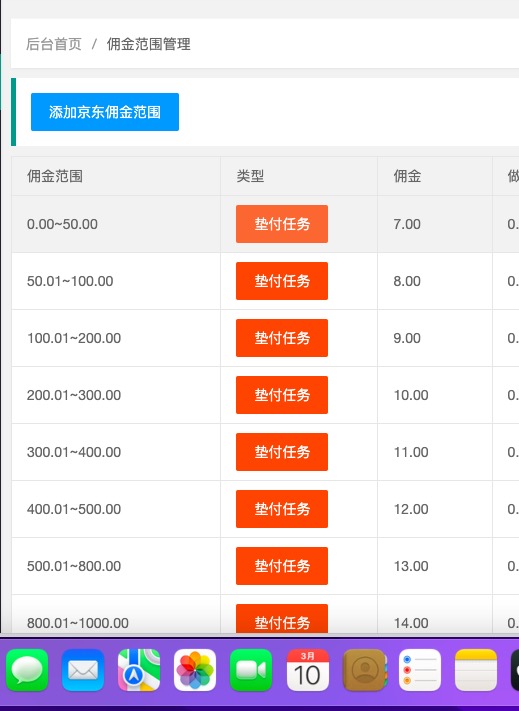Select the 佣金 column header
The image size is (519, 711).
coord(407,176)
